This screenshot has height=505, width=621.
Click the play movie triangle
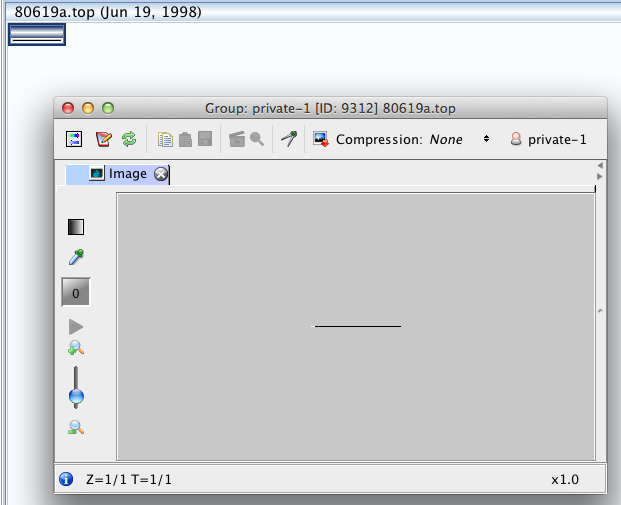pos(76,327)
